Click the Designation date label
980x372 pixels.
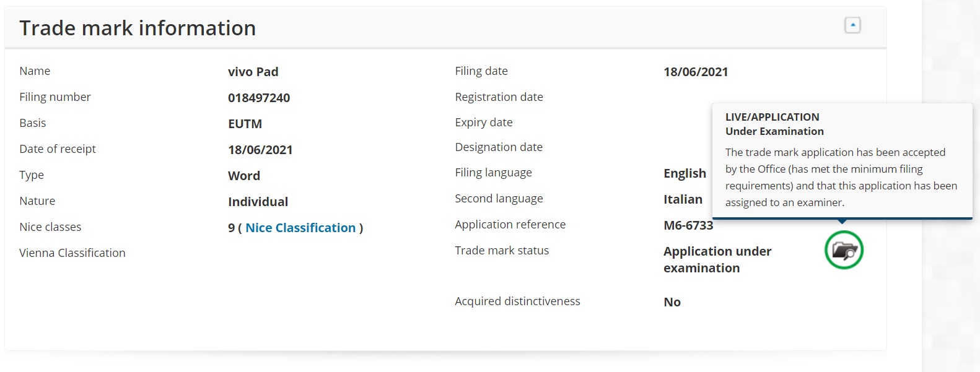click(499, 147)
